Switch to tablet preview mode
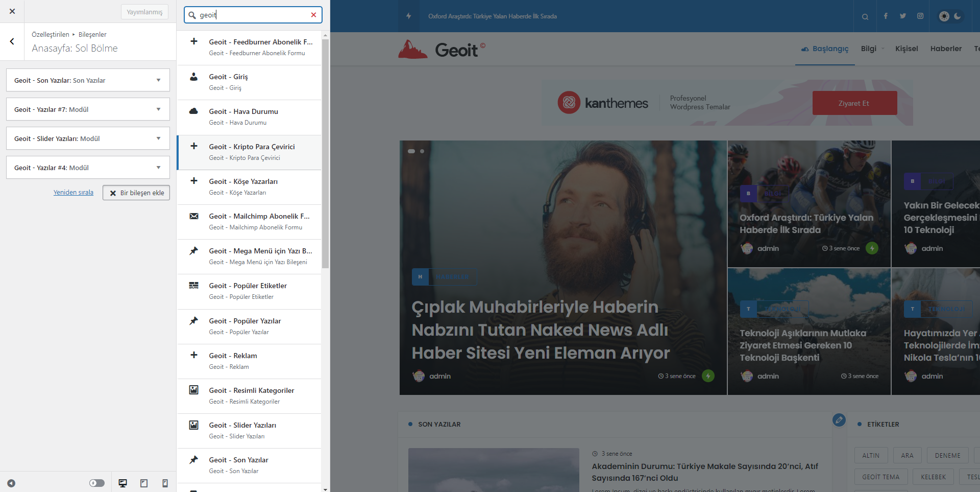980x492 pixels. point(144,483)
